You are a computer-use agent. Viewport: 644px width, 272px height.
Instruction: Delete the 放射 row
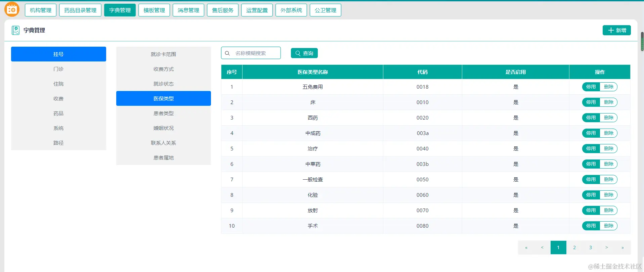point(609,210)
